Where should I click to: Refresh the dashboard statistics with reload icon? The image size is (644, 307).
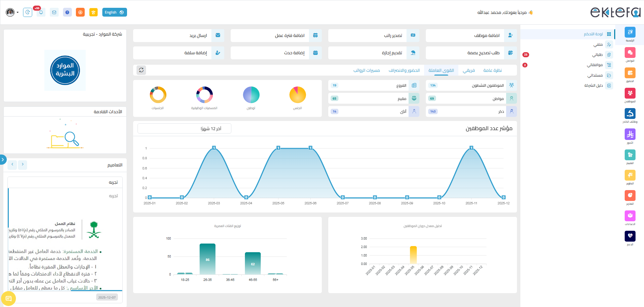click(141, 70)
